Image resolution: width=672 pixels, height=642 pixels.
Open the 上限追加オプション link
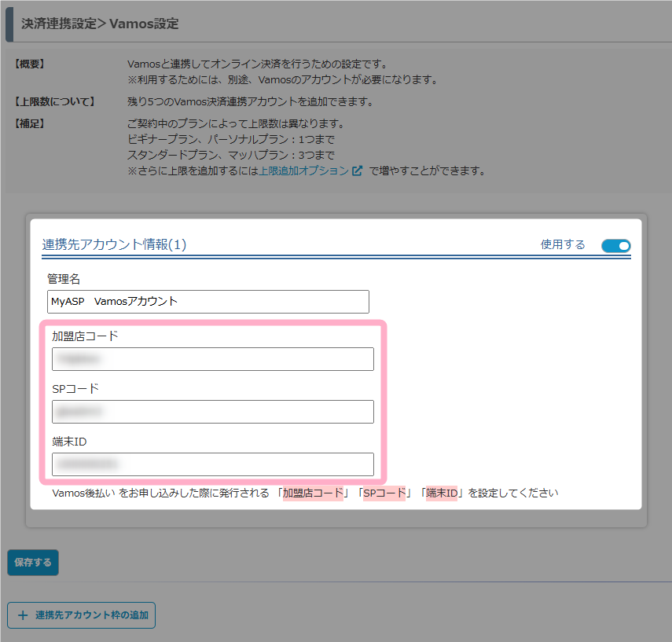coord(303,171)
